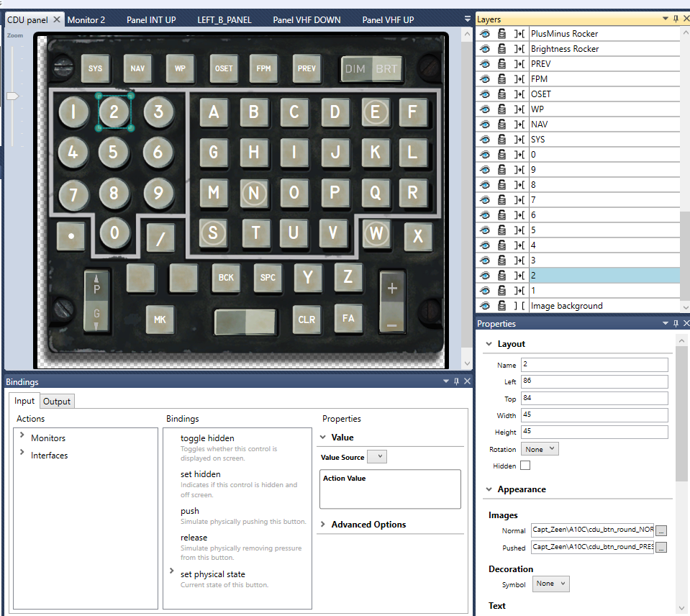690x616 pixels.
Task: Click the Name input field
Action: click(594, 365)
